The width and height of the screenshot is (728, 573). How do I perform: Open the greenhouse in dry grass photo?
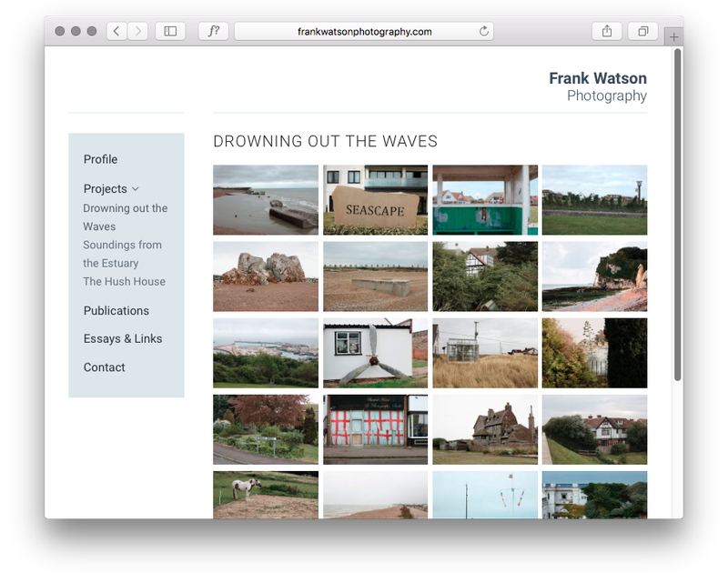coord(485,353)
